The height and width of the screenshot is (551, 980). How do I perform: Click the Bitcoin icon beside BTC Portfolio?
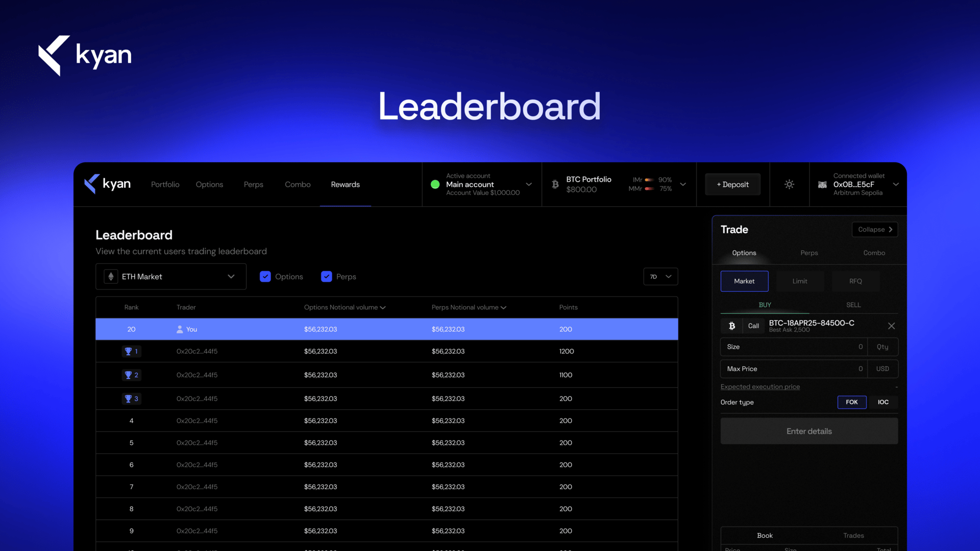(555, 184)
